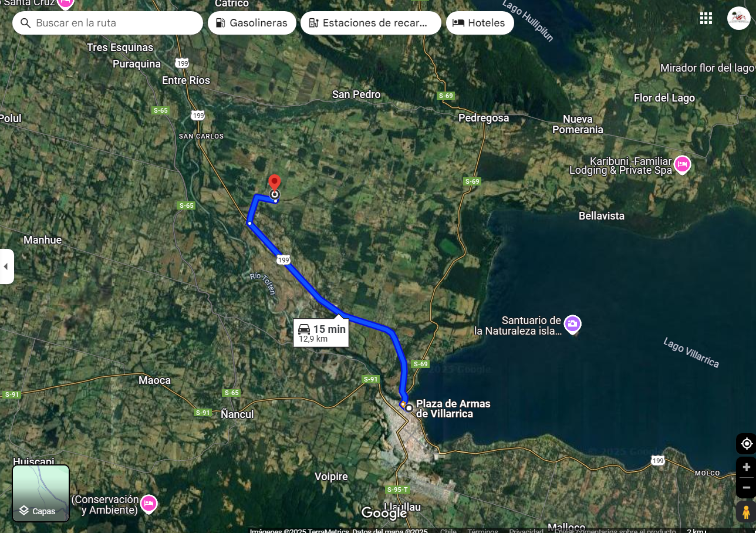Zoom in with the plus button
The width and height of the screenshot is (756, 533).
(x=746, y=467)
